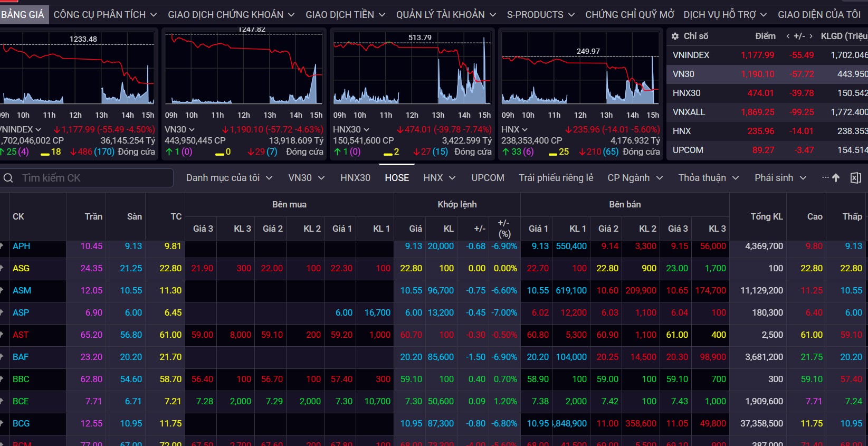Image resolution: width=868 pixels, height=446 pixels.
Task: Change HNX chart index selector
Action: (514, 129)
